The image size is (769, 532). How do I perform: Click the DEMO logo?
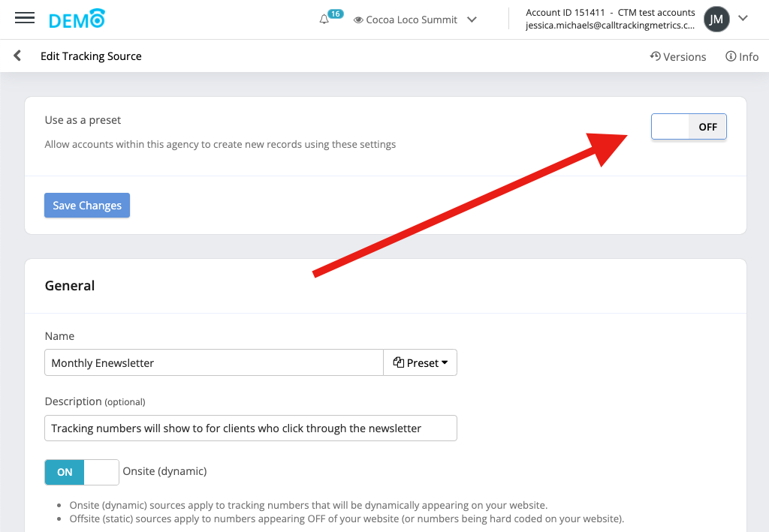point(77,19)
